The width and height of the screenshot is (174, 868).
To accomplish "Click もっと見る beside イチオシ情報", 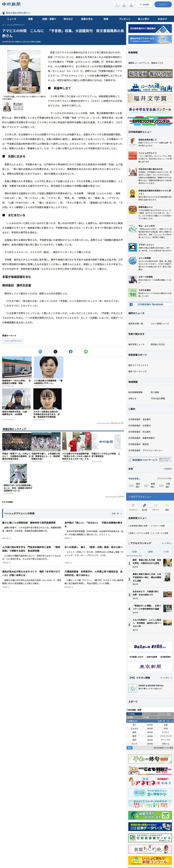I will (166, 678).
